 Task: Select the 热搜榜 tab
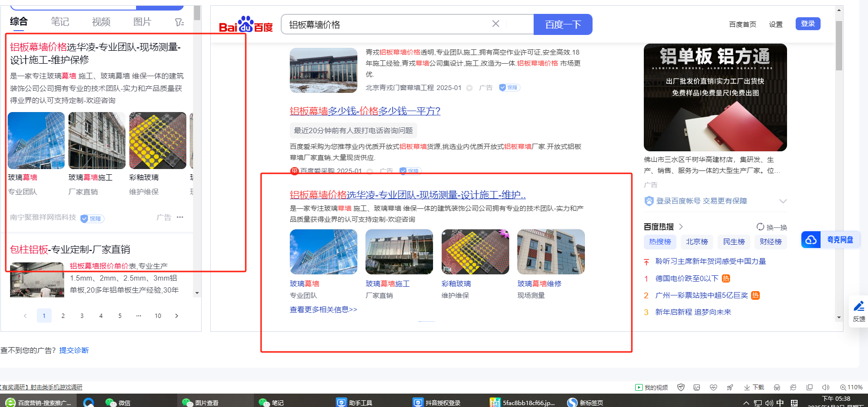pos(660,242)
